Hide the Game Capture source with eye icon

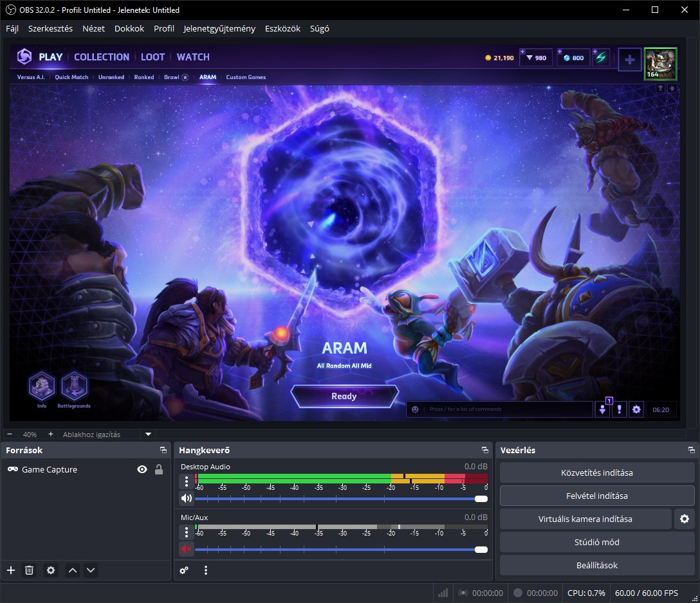click(x=142, y=470)
